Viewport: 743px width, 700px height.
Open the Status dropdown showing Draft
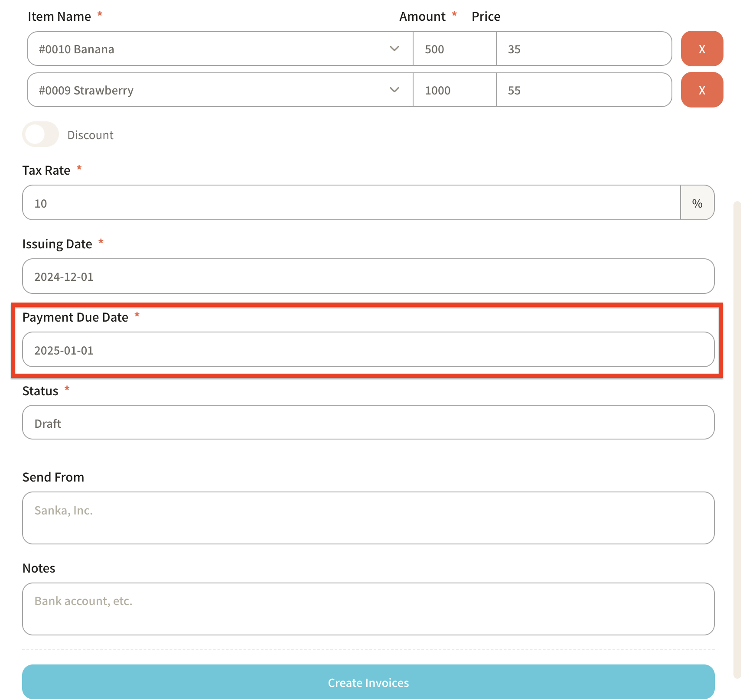pos(368,423)
